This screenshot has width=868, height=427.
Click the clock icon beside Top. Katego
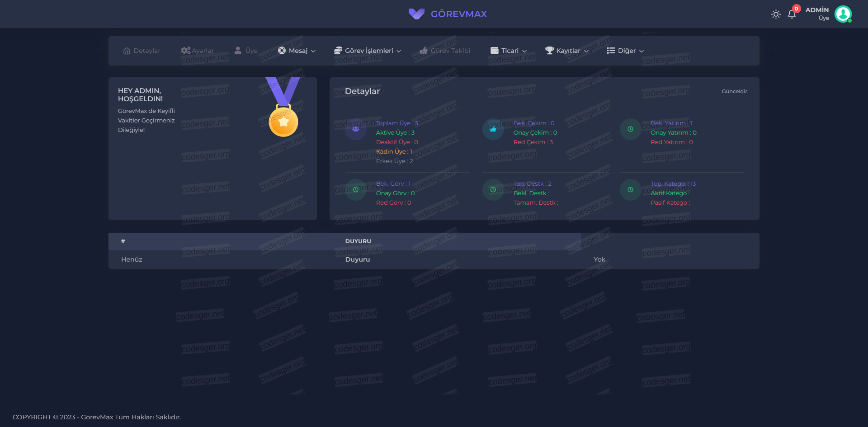click(x=630, y=190)
